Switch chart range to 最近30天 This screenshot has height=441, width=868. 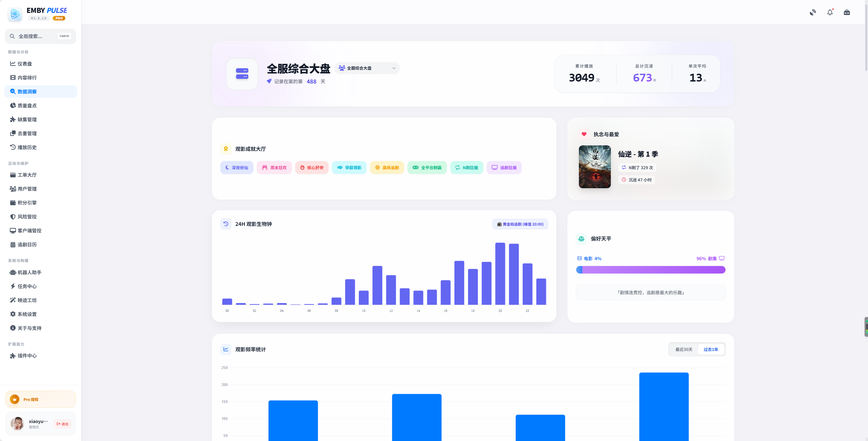pyautogui.click(x=684, y=349)
